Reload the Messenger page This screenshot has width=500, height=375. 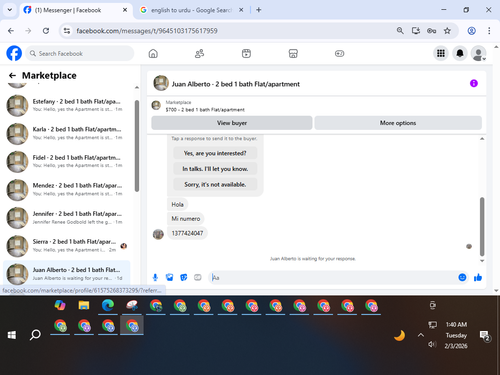(46, 31)
